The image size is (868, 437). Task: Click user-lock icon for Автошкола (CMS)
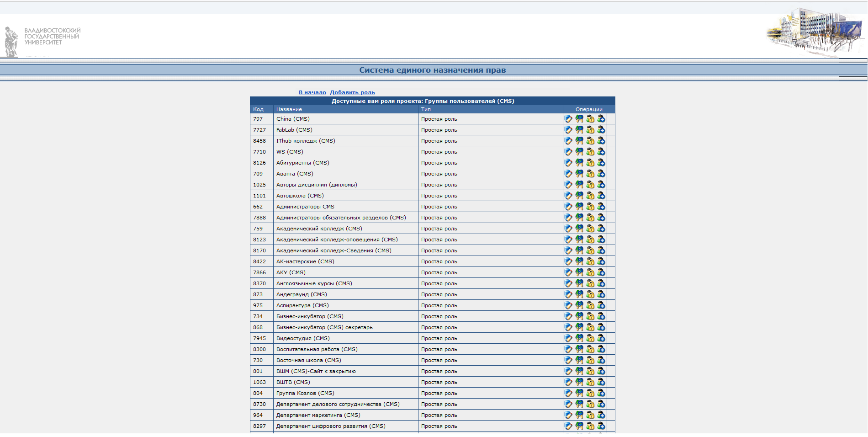point(590,196)
